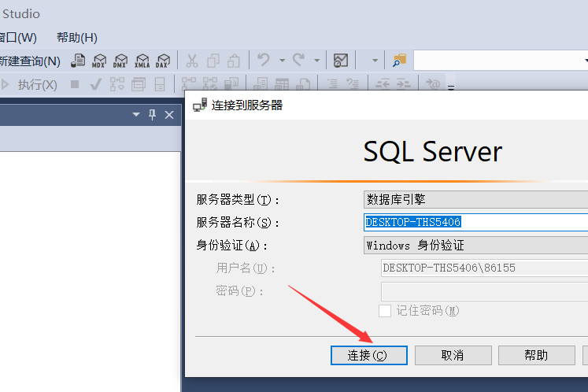
Task: Click the Database Engine Query icon
Action: point(78,61)
